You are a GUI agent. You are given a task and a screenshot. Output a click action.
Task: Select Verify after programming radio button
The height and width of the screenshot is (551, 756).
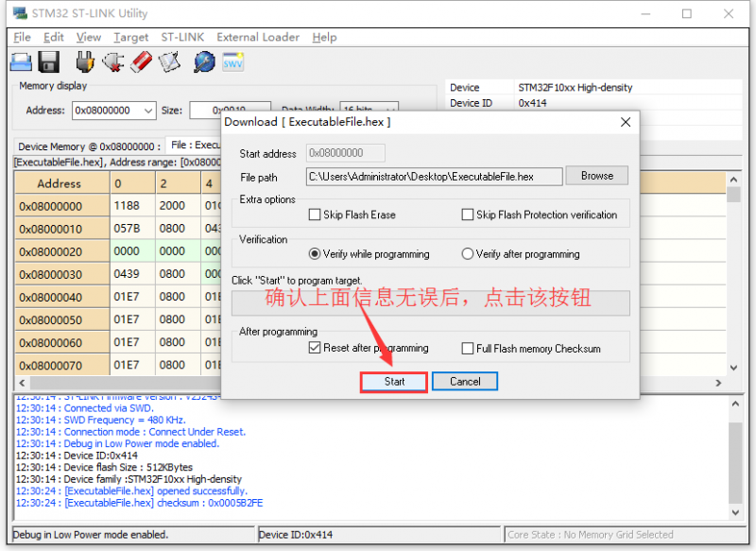point(466,252)
